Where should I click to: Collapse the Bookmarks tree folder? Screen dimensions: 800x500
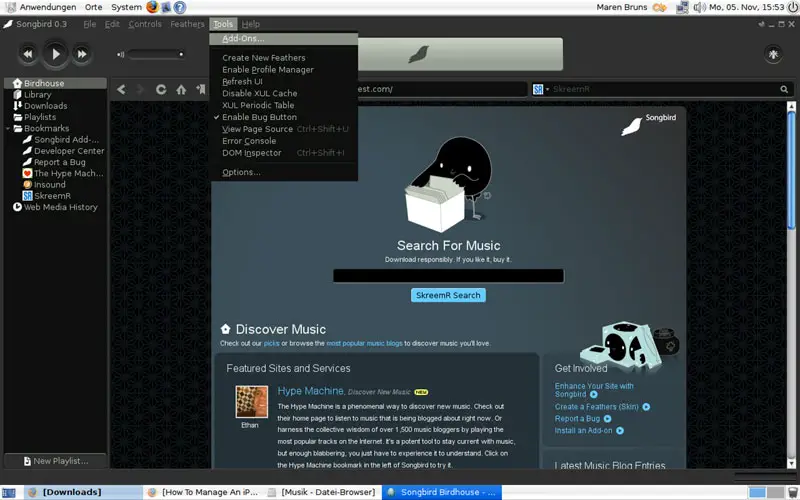point(8,129)
